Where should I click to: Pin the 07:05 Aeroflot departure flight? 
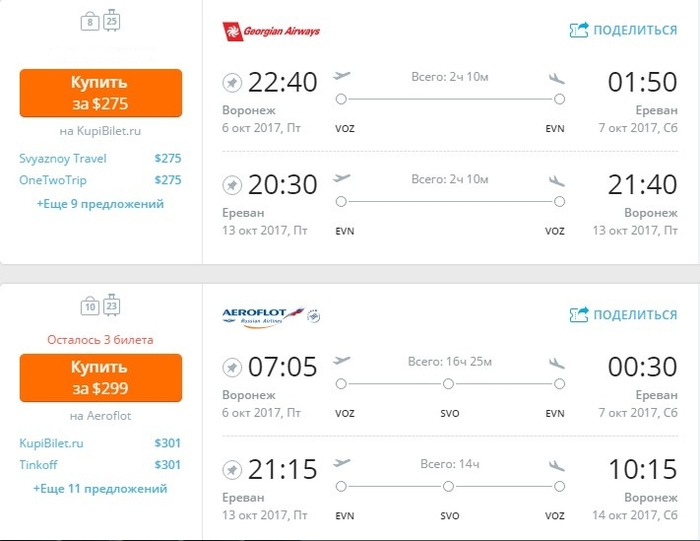click(x=232, y=367)
